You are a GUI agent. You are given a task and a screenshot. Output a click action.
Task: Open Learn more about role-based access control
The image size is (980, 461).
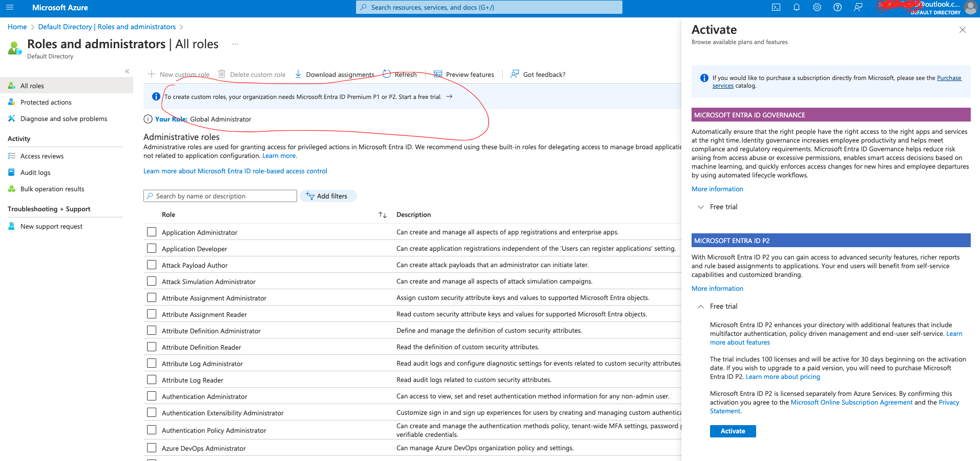(x=235, y=171)
